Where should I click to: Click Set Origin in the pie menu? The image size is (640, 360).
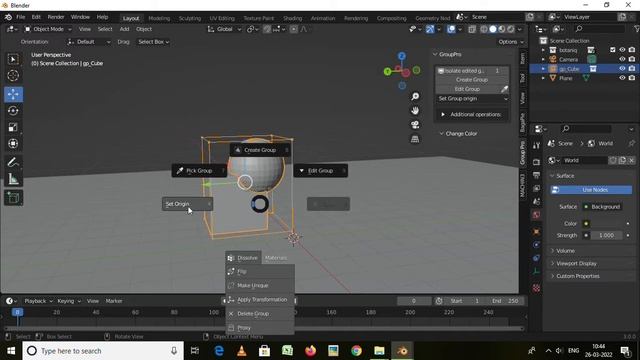pyautogui.click(x=187, y=204)
